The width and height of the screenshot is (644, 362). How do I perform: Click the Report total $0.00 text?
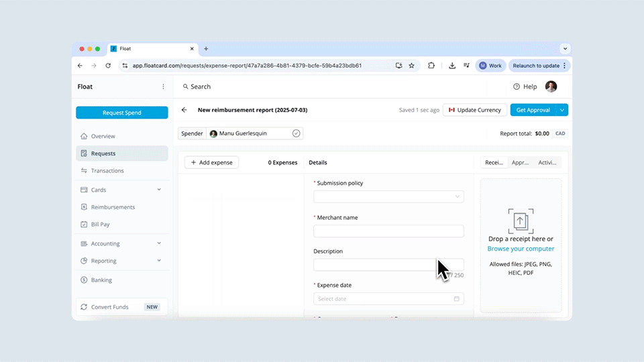click(x=525, y=133)
